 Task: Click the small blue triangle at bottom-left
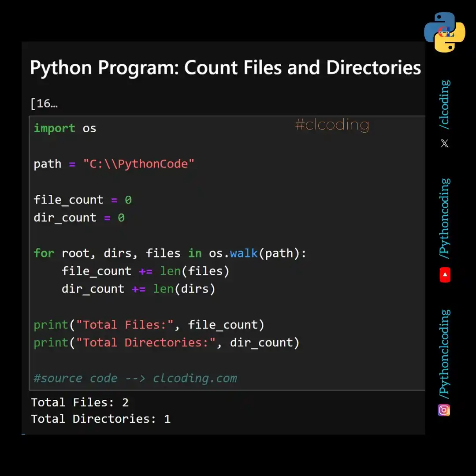pos(24,435)
